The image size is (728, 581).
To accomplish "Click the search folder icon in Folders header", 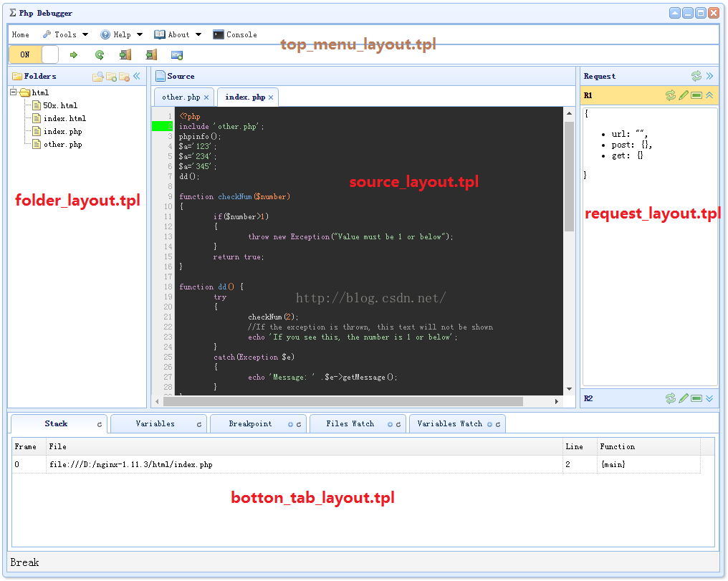I will point(98,77).
